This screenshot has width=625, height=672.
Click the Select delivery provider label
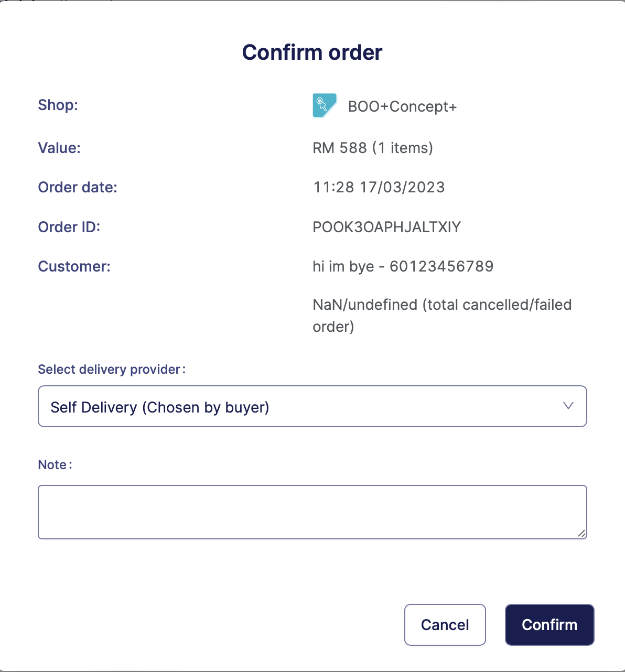point(111,370)
